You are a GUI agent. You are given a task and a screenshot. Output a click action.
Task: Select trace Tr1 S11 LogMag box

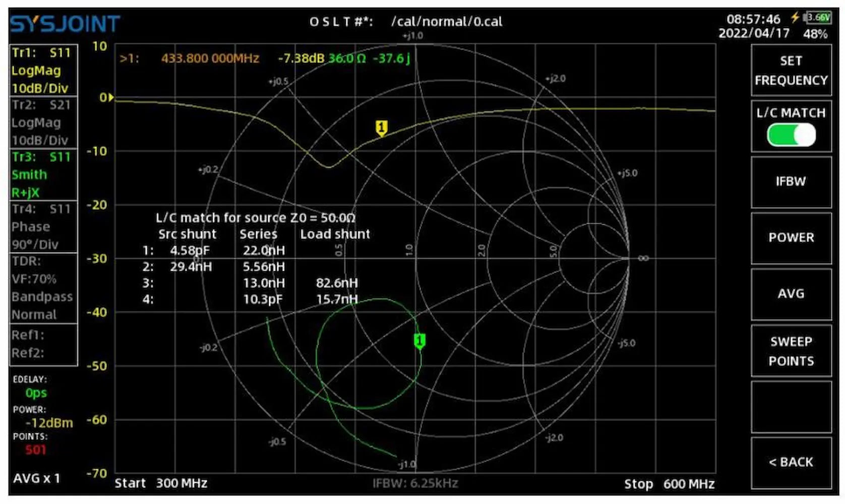43,71
